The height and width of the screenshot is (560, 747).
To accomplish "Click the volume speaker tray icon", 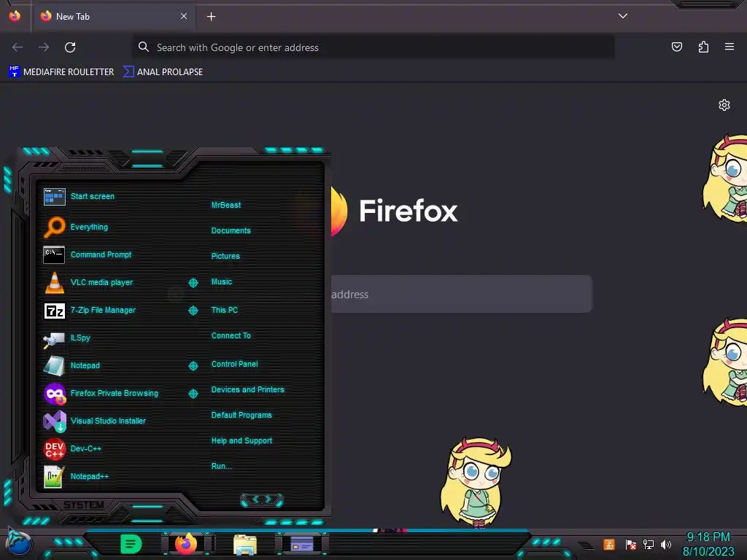I will 665,544.
